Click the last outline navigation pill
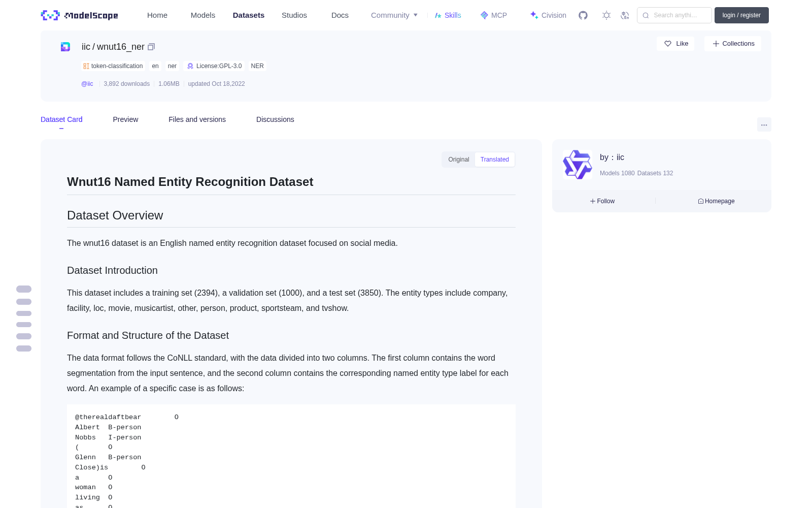Image resolution: width=812 pixels, height=508 pixels. pos(24,348)
